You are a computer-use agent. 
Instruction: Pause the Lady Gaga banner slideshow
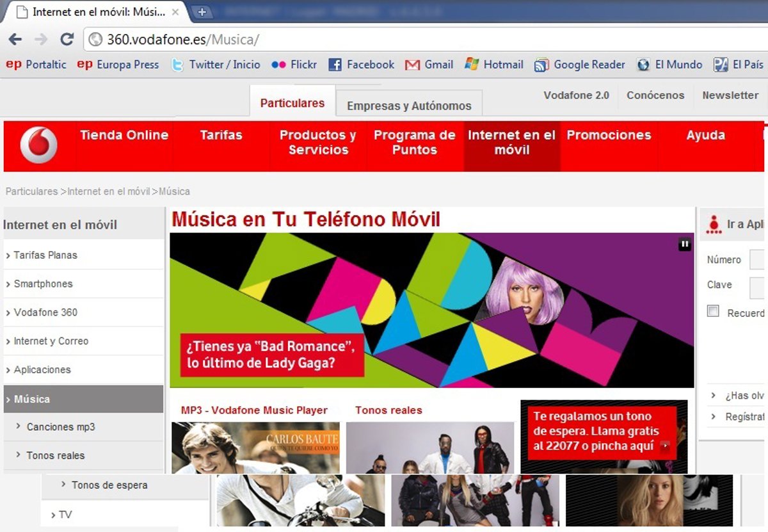tap(685, 244)
